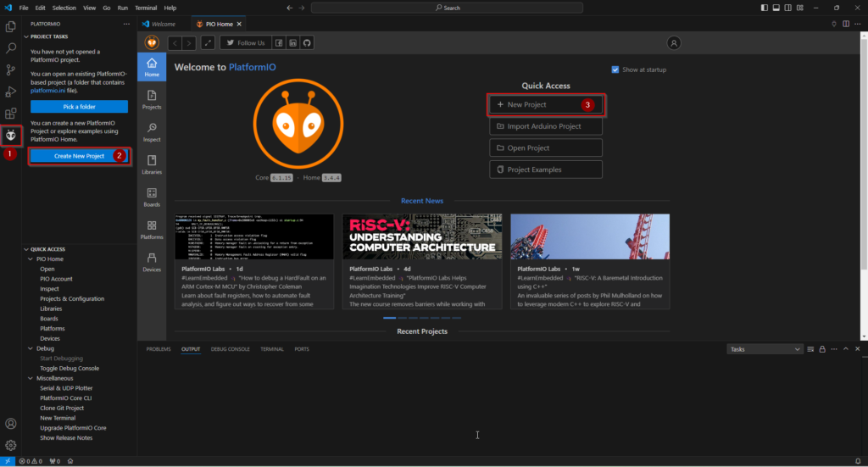Go to PIO Home sidebar tab
The width and height of the screenshot is (868, 467).
152,68
